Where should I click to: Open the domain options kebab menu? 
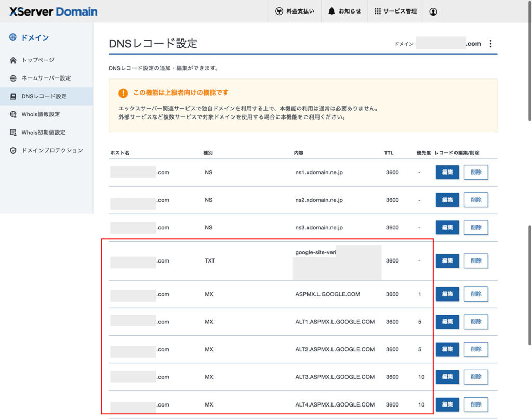(491, 44)
